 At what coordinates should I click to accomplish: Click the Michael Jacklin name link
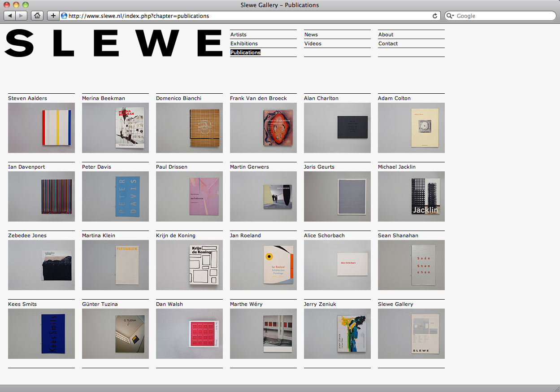point(397,167)
